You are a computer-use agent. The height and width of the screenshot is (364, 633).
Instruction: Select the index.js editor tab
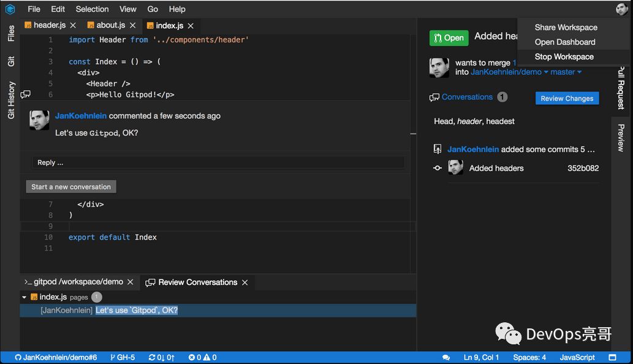coord(169,25)
